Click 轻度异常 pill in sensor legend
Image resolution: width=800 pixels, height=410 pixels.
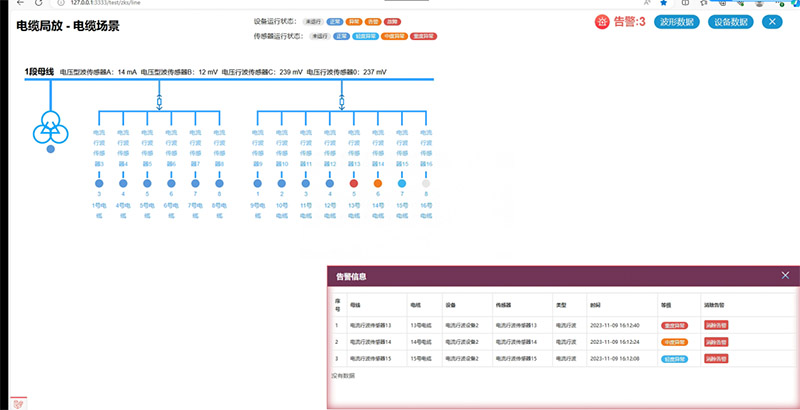tap(365, 36)
